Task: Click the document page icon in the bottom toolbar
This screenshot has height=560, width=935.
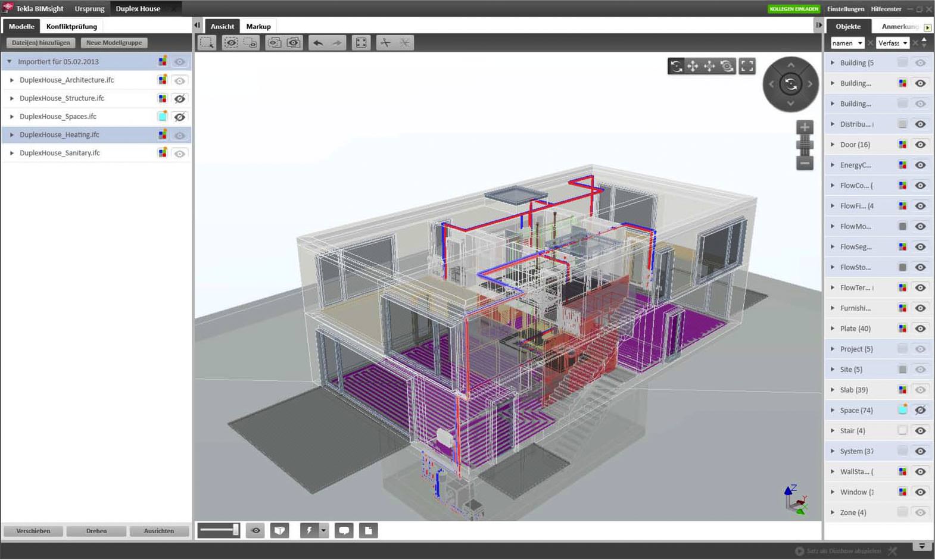Action: click(369, 531)
